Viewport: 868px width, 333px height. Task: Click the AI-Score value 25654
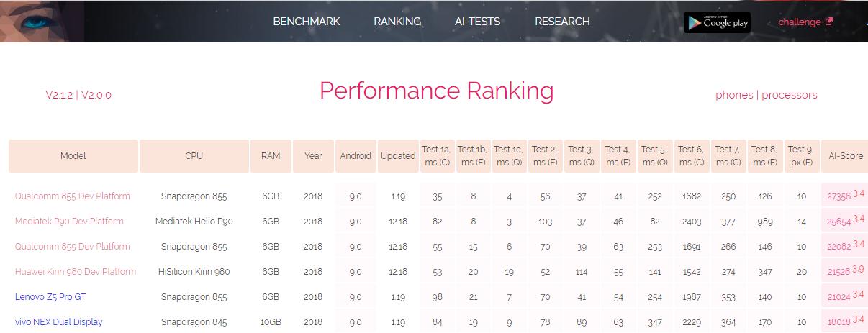[x=839, y=222]
